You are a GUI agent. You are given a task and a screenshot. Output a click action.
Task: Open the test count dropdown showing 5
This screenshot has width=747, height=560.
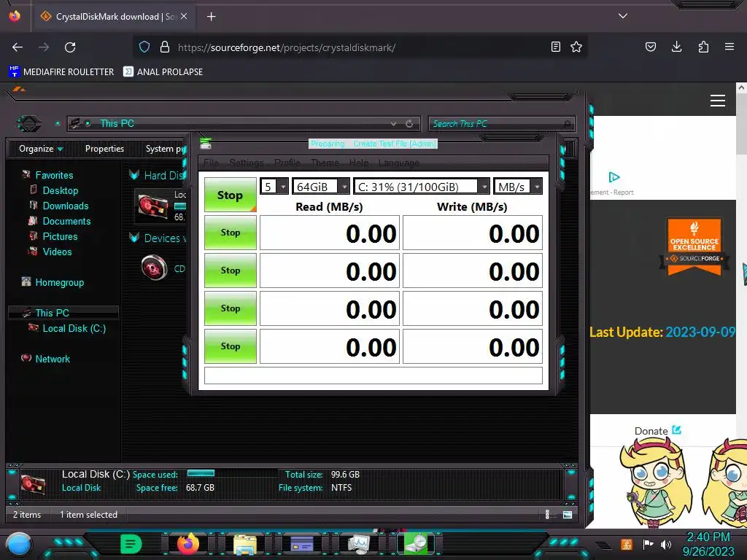click(x=274, y=186)
